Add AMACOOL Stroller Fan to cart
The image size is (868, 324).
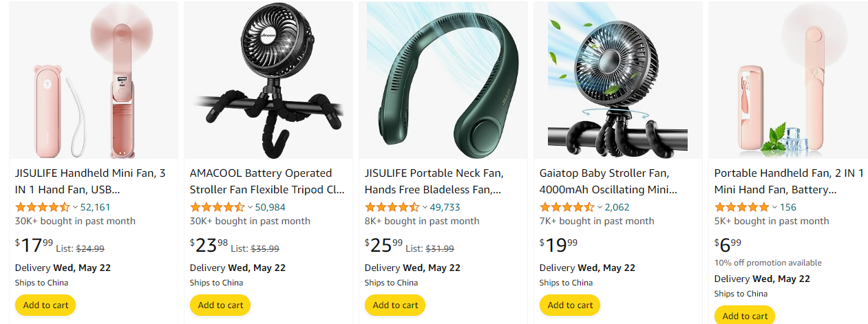coord(220,305)
